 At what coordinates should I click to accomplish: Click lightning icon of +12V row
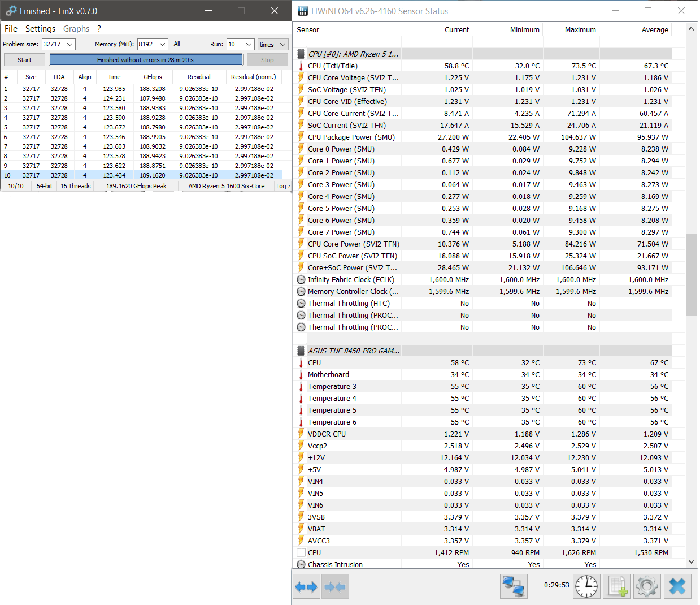(x=301, y=458)
